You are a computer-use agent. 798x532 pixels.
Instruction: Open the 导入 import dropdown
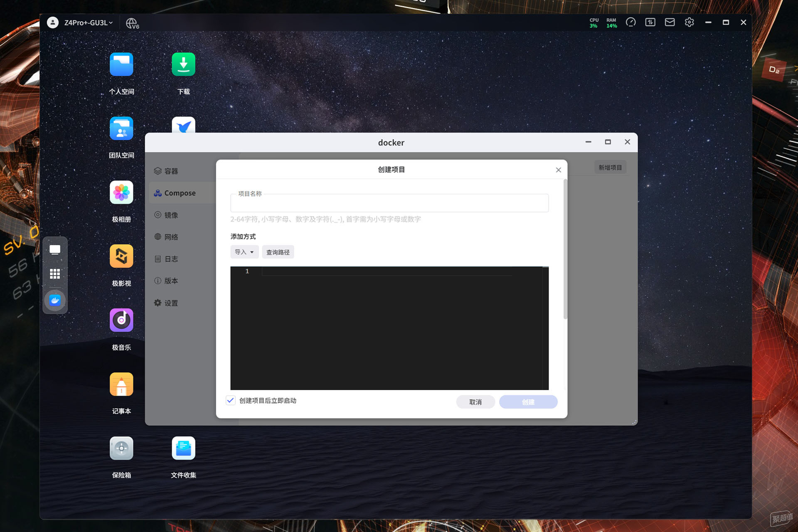click(x=244, y=252)
